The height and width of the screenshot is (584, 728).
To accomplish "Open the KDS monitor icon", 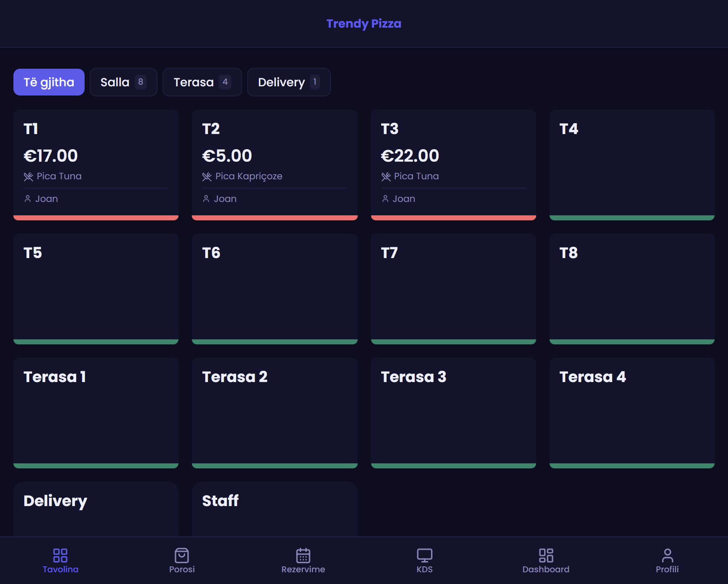I will tap(424, 556).
